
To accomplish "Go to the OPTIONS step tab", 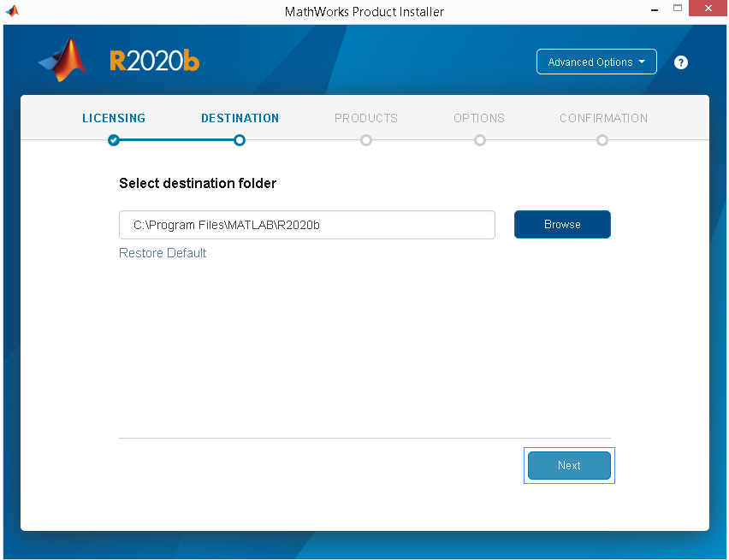I will point(479,118).
